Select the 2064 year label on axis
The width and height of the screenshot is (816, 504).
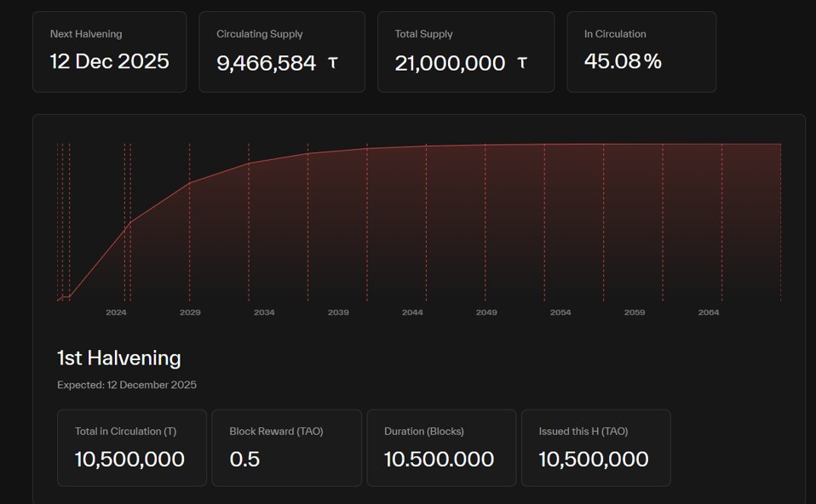[x=708, y=312]
